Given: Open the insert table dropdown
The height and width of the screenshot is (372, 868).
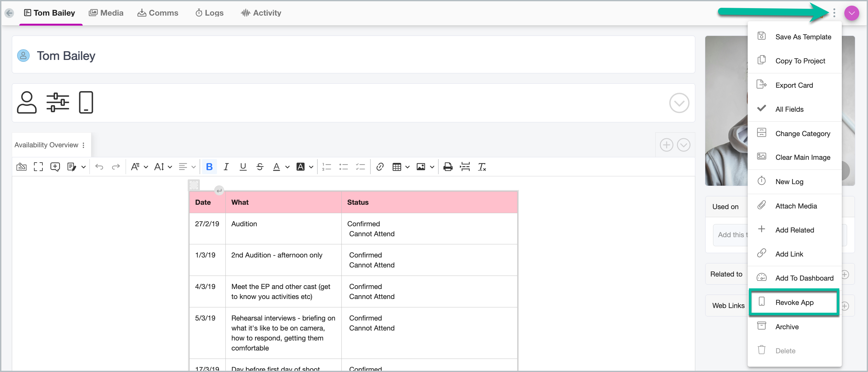Looking at the screenshot, I should (x=407, y=167).
